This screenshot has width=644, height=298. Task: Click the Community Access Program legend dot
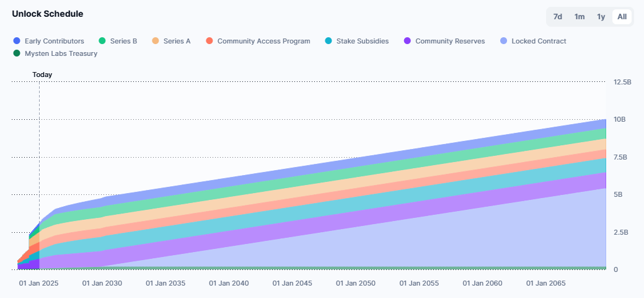pyautogui.click(x=210, y=41)
